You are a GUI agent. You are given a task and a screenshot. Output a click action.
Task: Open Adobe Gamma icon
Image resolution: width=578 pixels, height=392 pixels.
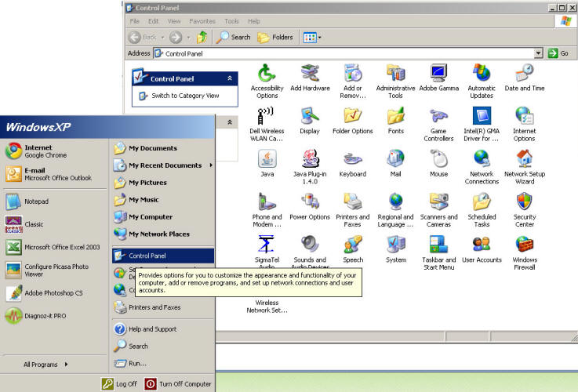click(438, 73)
